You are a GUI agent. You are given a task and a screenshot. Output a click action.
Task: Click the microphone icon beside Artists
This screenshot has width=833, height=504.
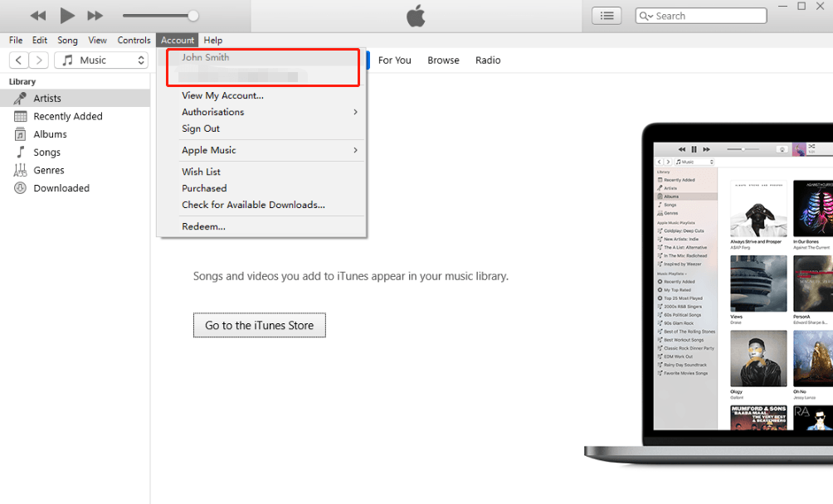(x=20, y=98)
